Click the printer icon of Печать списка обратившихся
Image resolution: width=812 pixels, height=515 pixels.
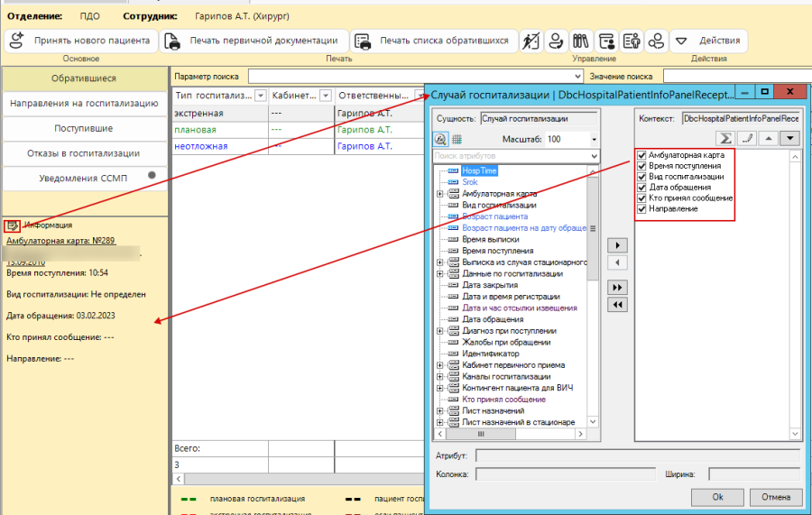click(x=363, y=41)
